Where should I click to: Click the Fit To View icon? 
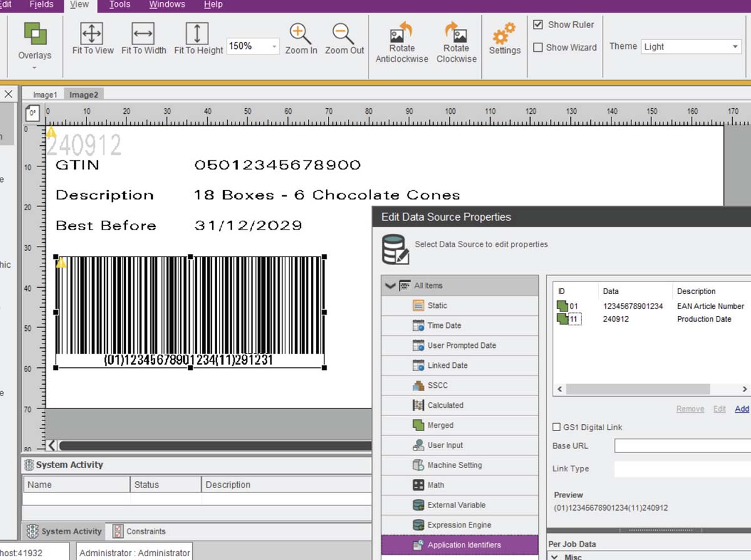click(92, 33)
